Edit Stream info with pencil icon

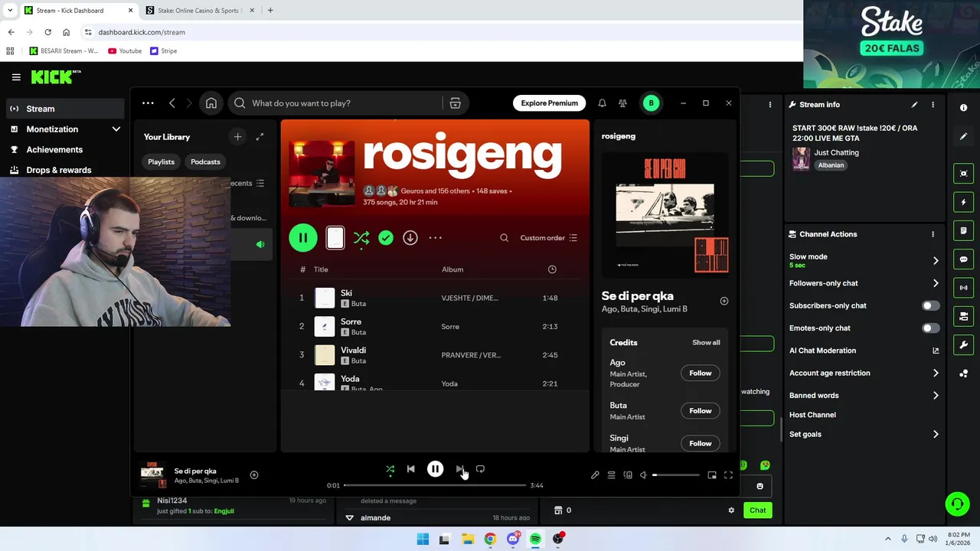click(x=914, y=105)
